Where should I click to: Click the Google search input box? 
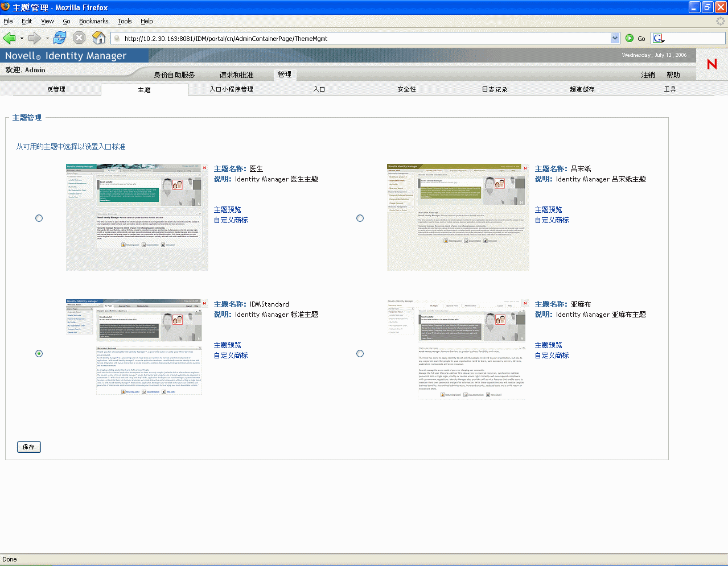coord(694,38)
